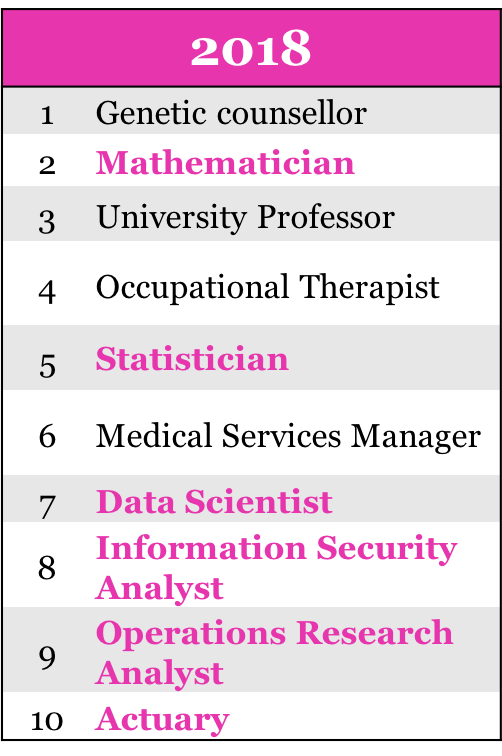Select the Genetic counsellor entry
The image size is (502, 756).
point(231,113)
